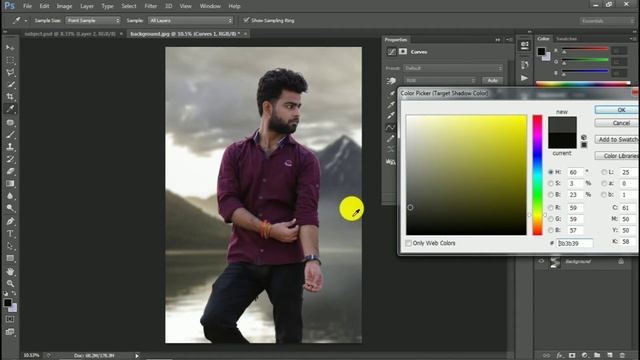
Task: Hide the Background layer eye
Action: click(541, 261)
